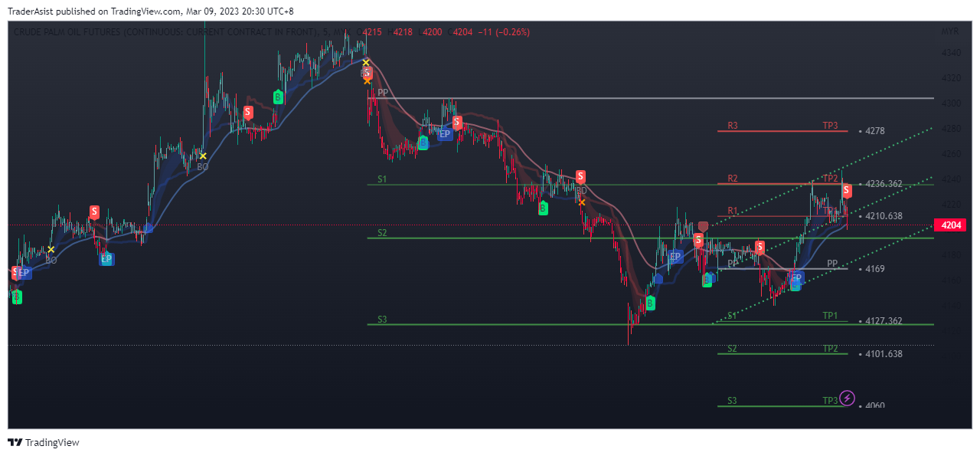Click the purple lightning bolt icon
This screenshot has width=980, height=456.
tap(848, 398)
